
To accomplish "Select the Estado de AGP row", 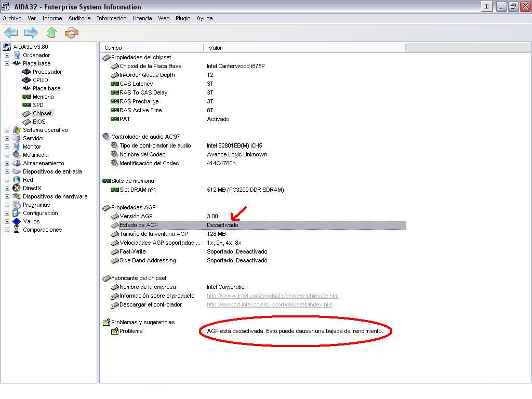I will tap(258, 225).
